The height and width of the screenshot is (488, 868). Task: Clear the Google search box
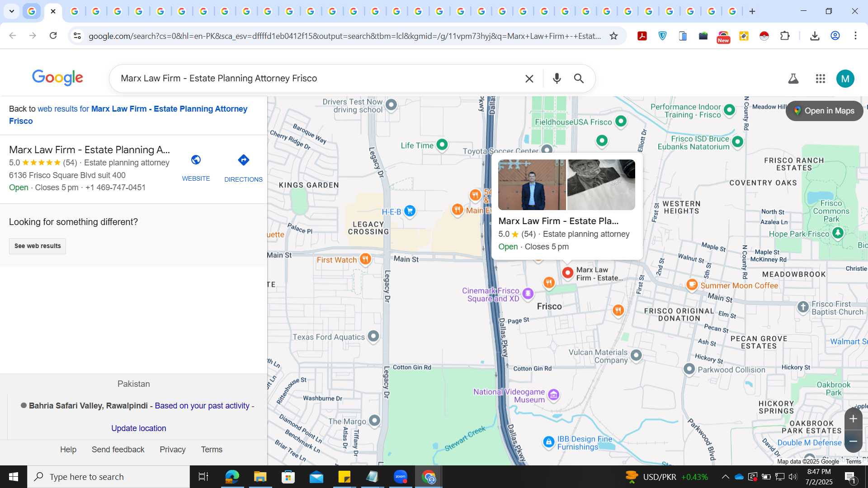(x=529, y=79)
